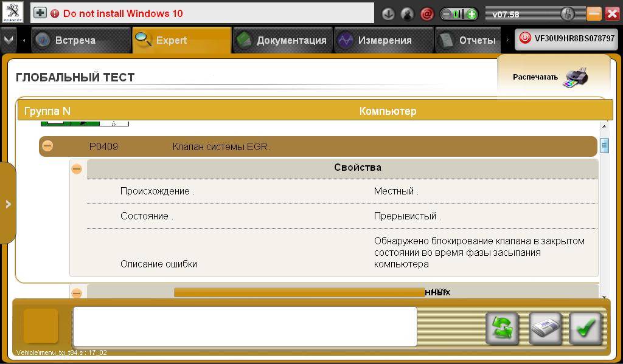Click the battery zoom level control
623x364 pixels.
[459, 13]
